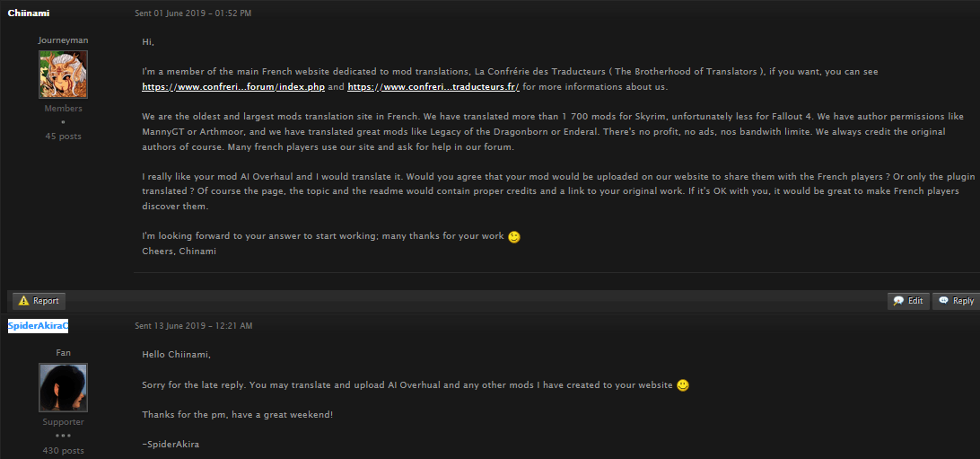This screenshot has height=459, width=980.
Task: Click the Edit speech bubble icon
Action: (x=898, y=301)
